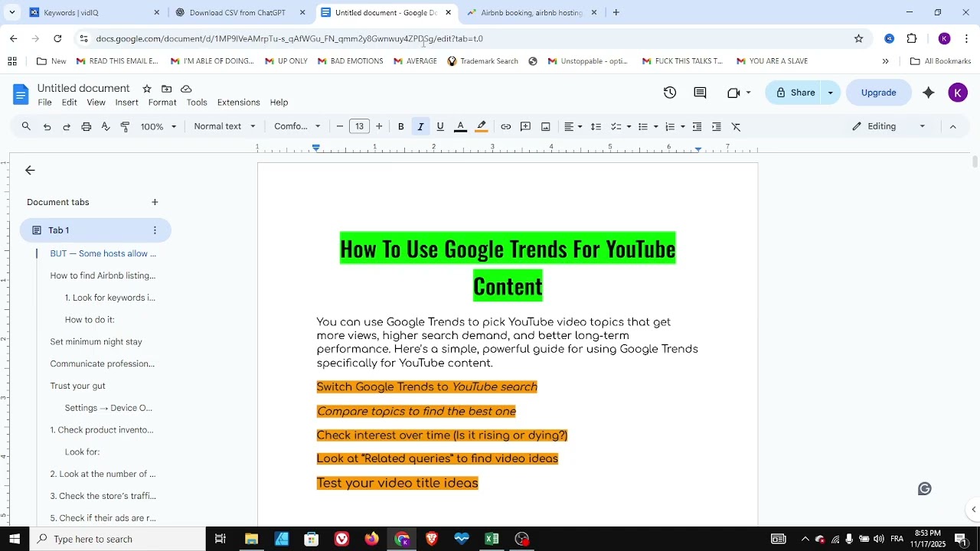Open the Gemini sparkle assistant
This screenshot has width=980, height=551.
tap(928, 93)
